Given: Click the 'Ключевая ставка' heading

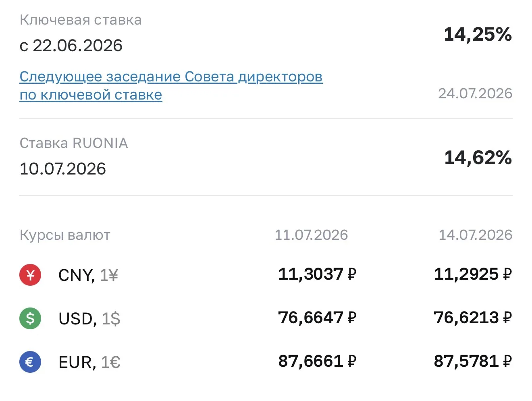Looking at the screenshot, I should coord(81,20).
